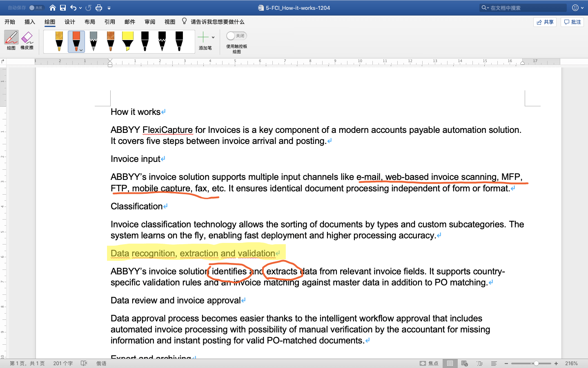Click the circled word identifies
Image resolution: width=588 pixels, height=368 pixels.
(229, 272)
